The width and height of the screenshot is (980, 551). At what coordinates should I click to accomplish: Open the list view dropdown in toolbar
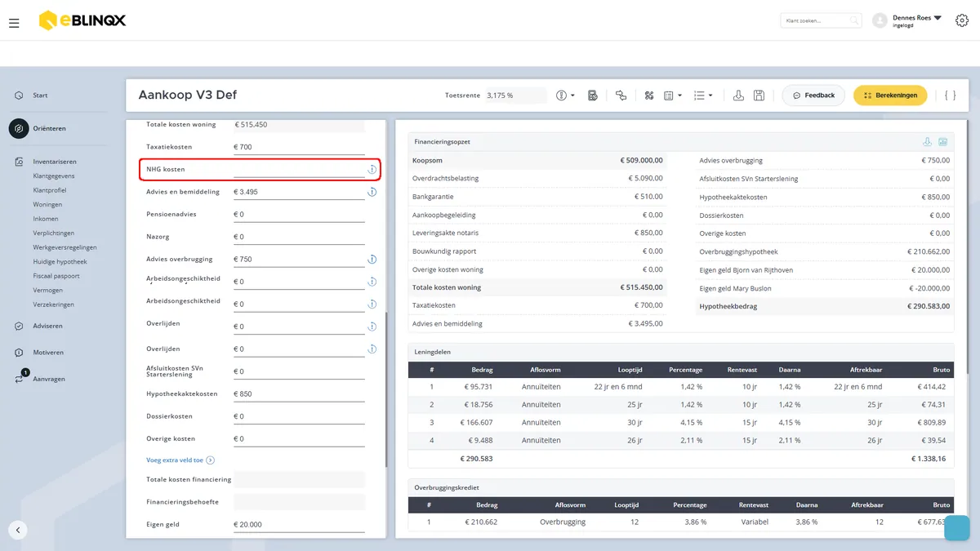click(703, 96)
